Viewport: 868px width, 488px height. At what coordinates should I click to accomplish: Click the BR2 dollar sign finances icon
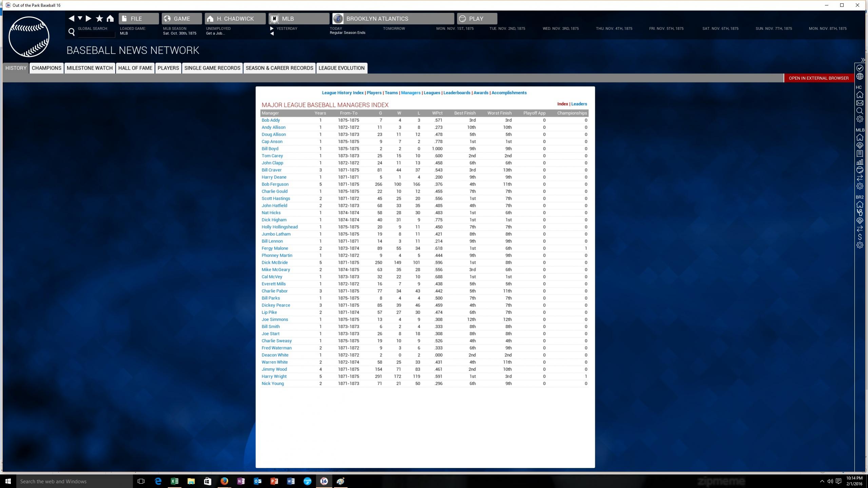[x=860, y=237]
